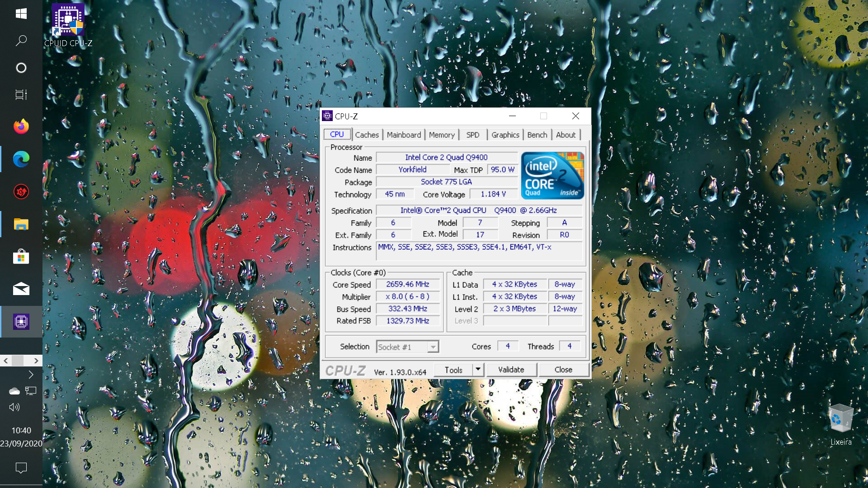Click the network tray icon
This screenshot has width=868, height=488.
pyautogui.click(x=31, y=391)
